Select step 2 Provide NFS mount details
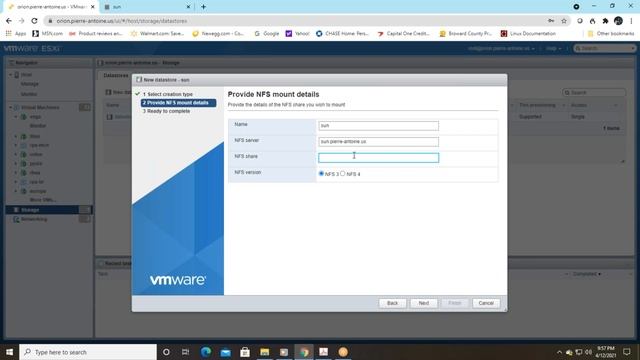This screenshot has width=640, height=360. pyautogui.click(x=178, y=103)
